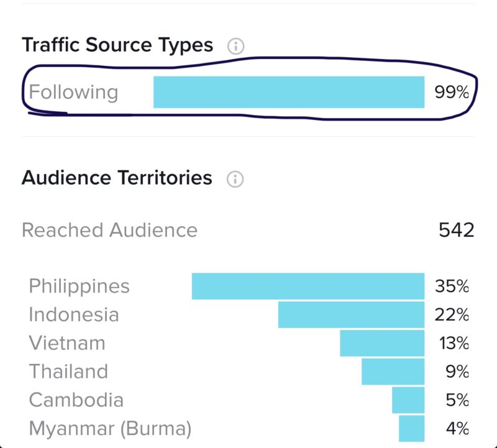The height and width of the screenshot is (448, 497).
Task: Click the info icon beside Traffic Source Types
Action: tap(235, 46)
